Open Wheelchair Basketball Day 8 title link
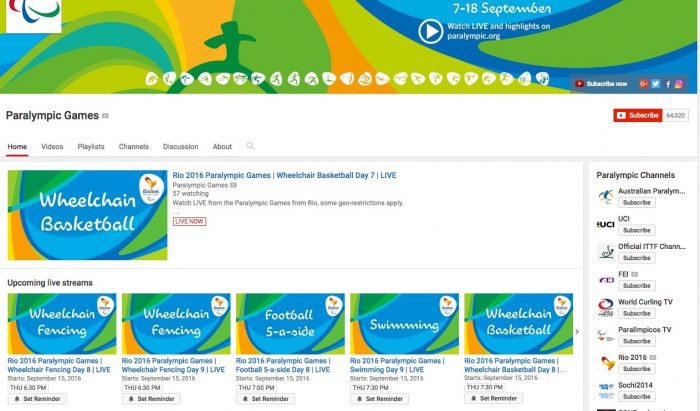700x411 pixels. (x=515, y=365)
